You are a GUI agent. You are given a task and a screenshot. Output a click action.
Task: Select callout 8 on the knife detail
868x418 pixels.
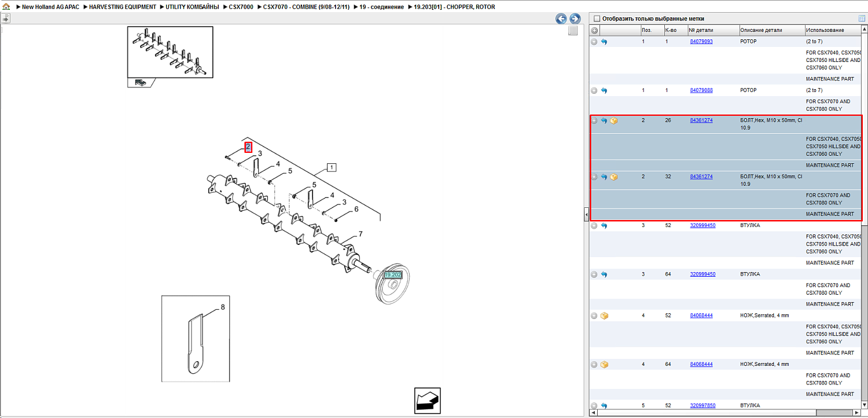223,307
